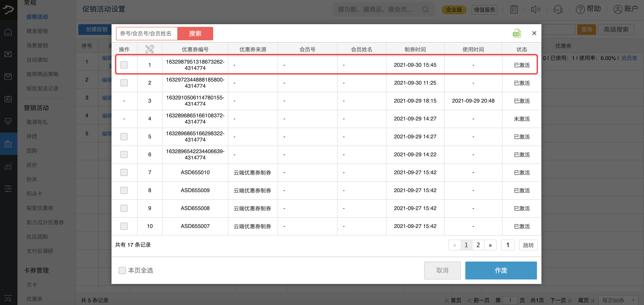Open 场景营销 in the sidebar menu
The height and width of the screenshot is (305, 644).
[x=37, y=45]
